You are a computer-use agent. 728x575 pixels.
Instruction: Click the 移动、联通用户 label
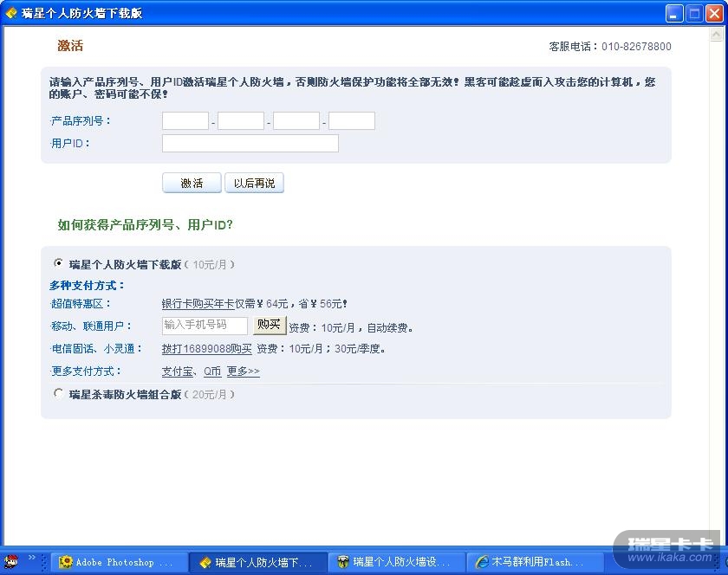tap(91, 326)
